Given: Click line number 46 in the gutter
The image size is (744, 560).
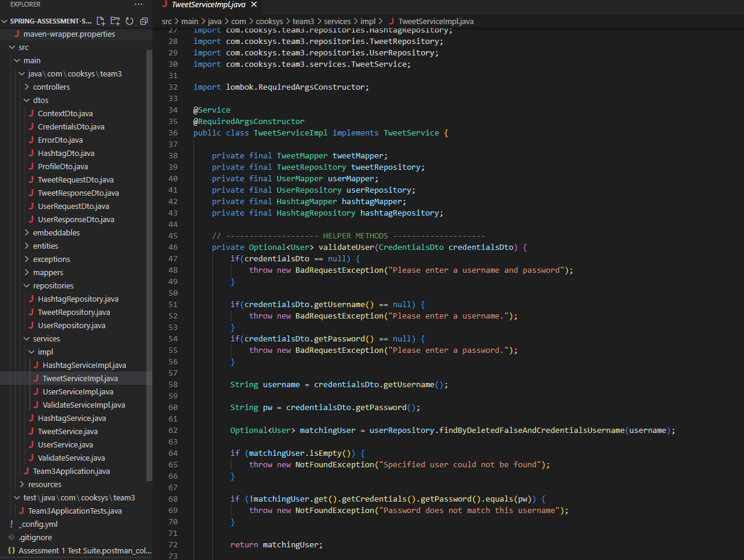Looking at the screenshot, I should click(173, 247).
